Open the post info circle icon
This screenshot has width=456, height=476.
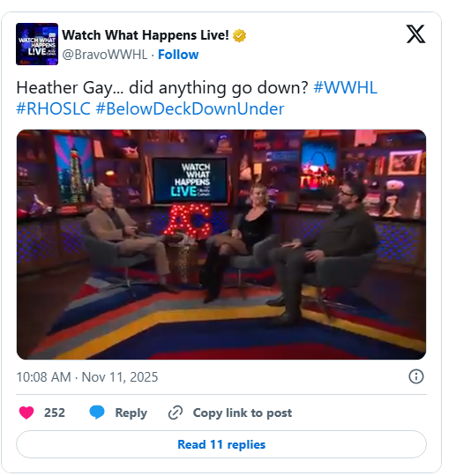pyautogui.click(x=416, y=376)
